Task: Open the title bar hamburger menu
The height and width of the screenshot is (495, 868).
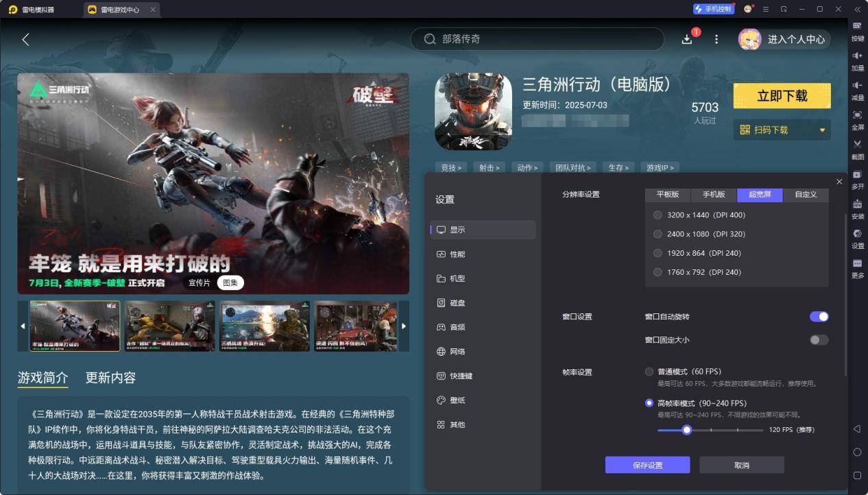Action: click(766, 9)
